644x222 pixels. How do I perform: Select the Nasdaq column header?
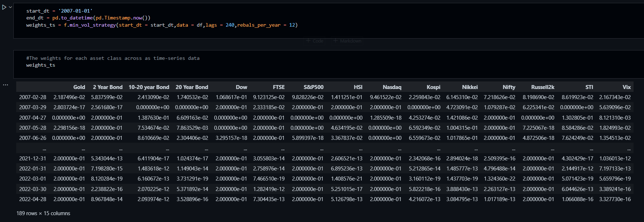tap(392, 87)
